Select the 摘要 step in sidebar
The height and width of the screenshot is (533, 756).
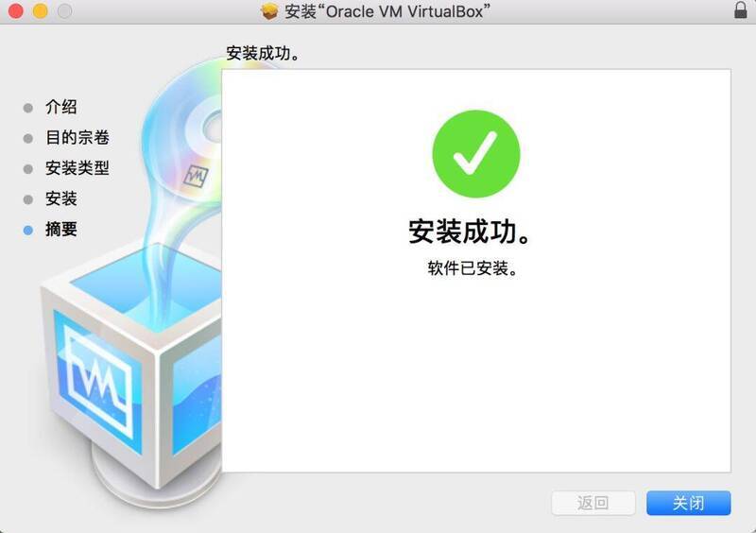(x=61, y=229)
